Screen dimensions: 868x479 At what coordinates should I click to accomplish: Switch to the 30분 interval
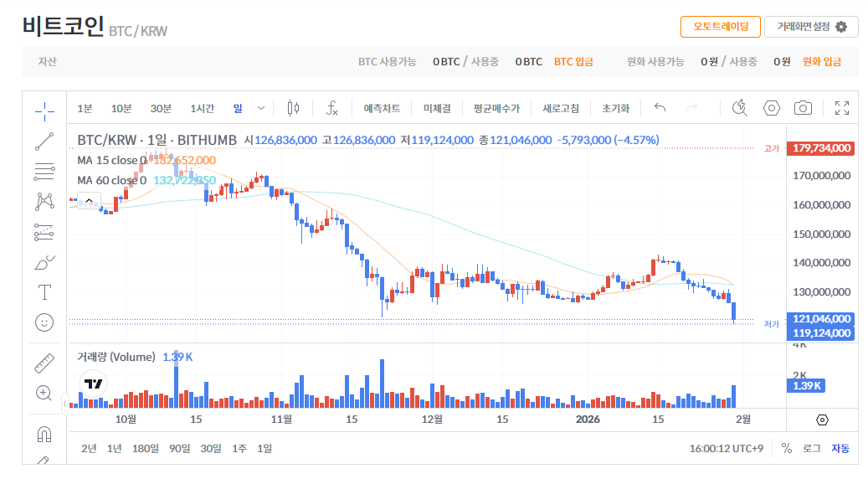[x=161, y=108]
